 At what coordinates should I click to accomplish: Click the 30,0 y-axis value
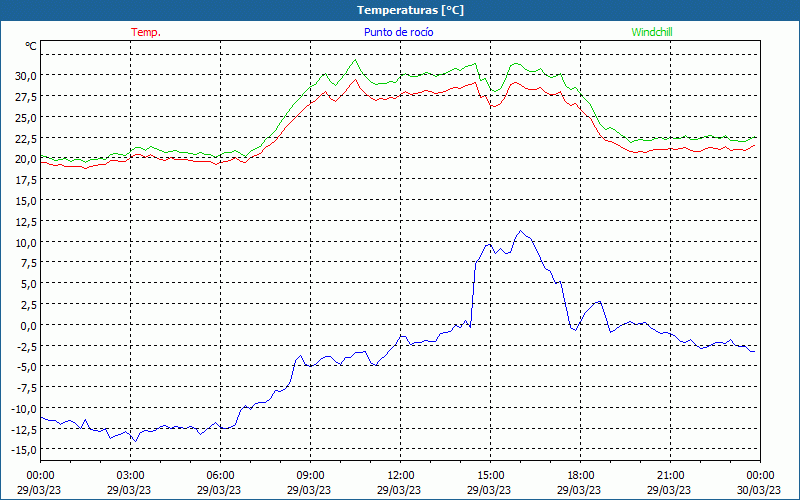click(x=26, y=76)
